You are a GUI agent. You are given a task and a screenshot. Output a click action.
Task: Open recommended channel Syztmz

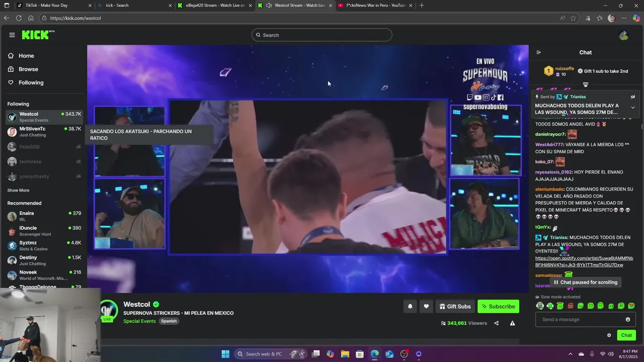(44, 246)
